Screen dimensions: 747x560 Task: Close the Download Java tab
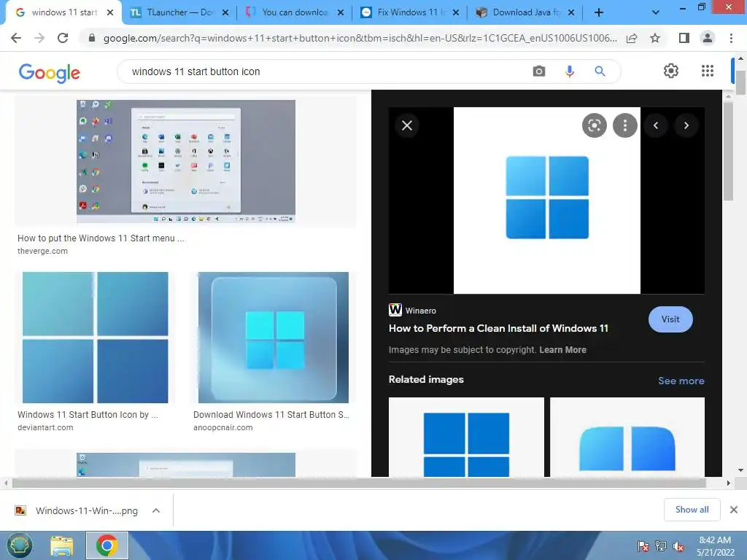click(571, 13)
